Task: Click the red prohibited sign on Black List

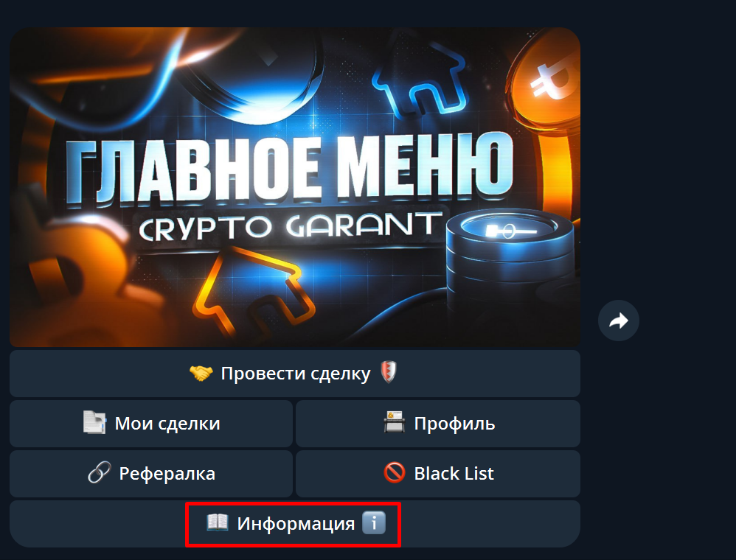Action: (395, 473)
